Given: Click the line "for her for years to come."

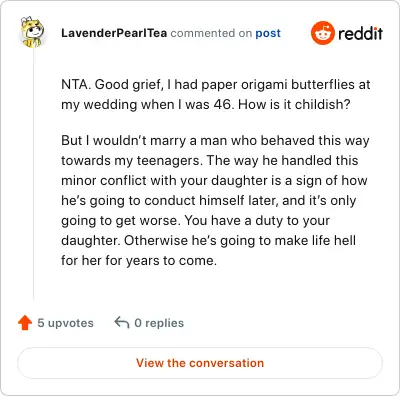Looking at the screenshot, I should point(139,260).
